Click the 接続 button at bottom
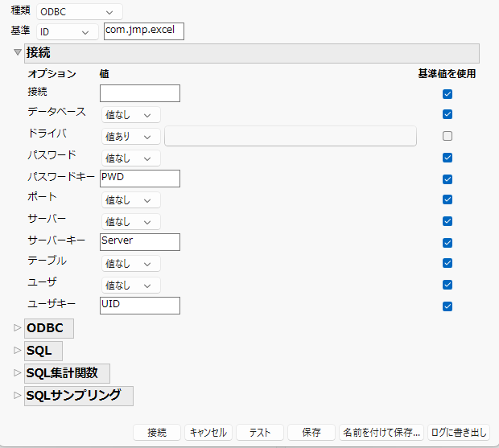This screenshot has width=499, height=448. click(157, 433)
